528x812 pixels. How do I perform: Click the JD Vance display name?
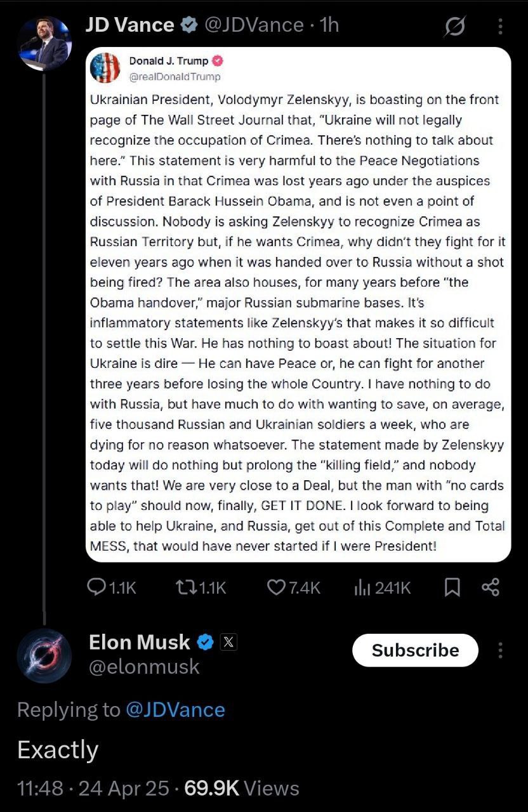click(x=129, y=25)
